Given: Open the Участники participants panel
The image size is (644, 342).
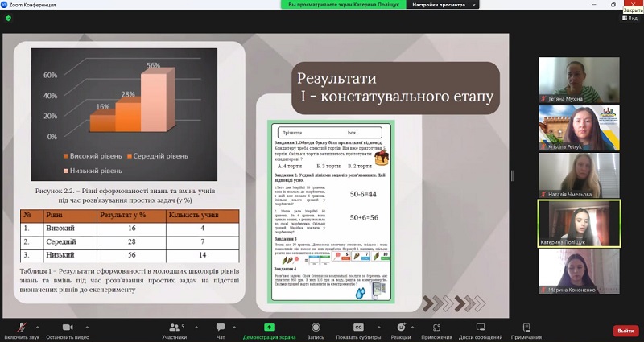Looking at the screenshot, I should coord(174,328).
